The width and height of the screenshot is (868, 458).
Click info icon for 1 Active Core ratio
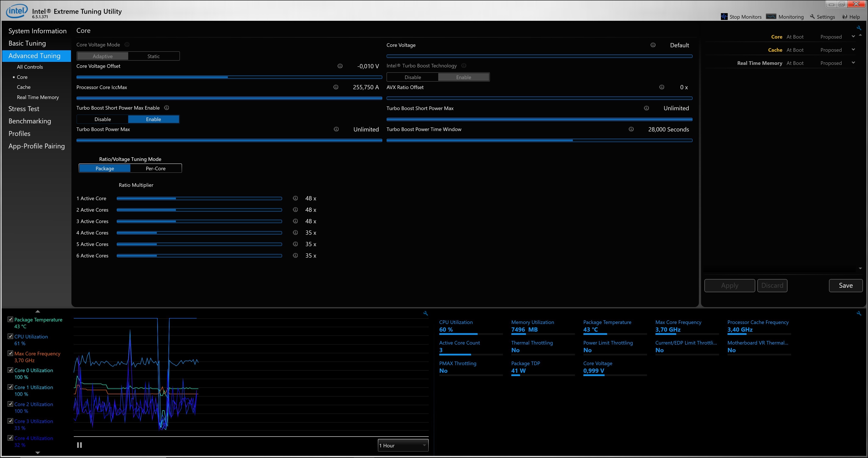coord(295,198)
